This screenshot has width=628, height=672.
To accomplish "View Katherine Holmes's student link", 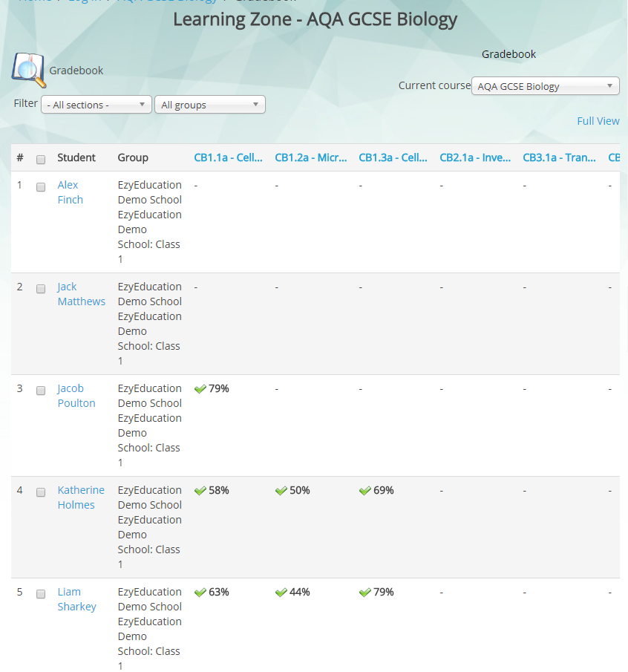I will pos(81,498).
